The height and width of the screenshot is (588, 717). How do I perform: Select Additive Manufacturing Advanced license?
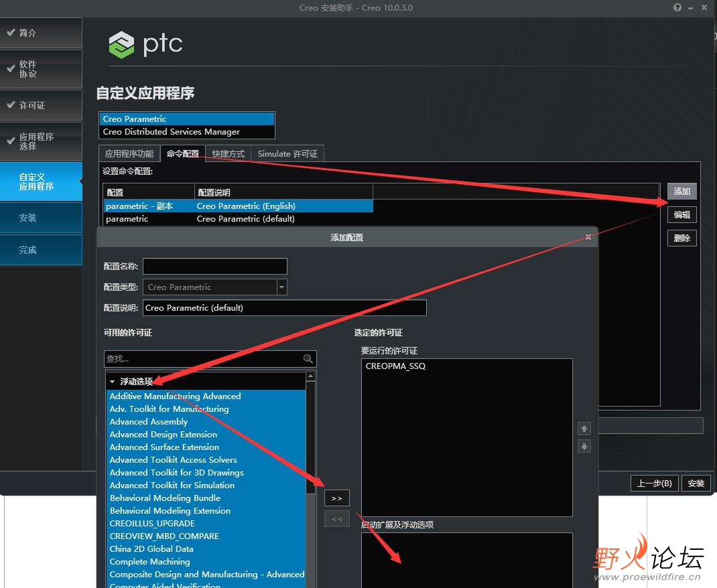[206, 396]
